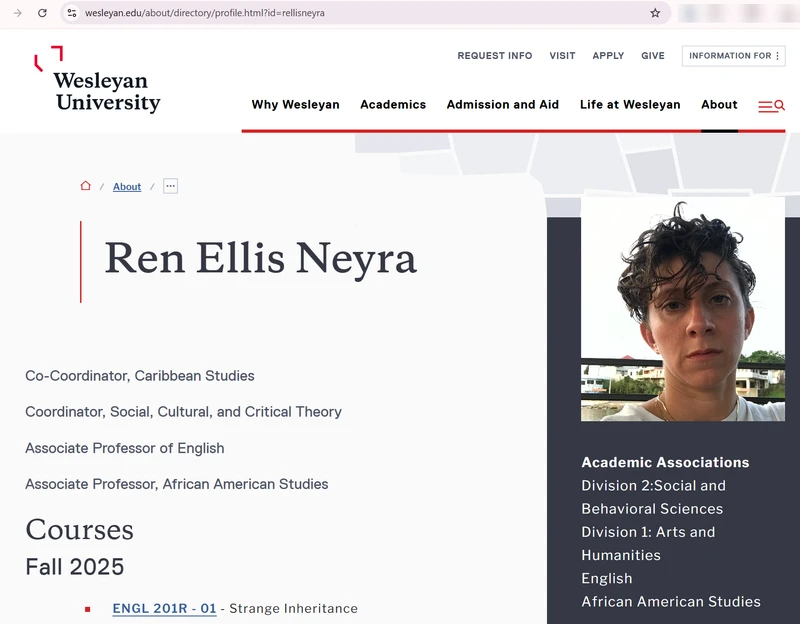Click Associate Professor, African American Studies text
Viewport: 800px width, 624px height.
coord(177,484)
